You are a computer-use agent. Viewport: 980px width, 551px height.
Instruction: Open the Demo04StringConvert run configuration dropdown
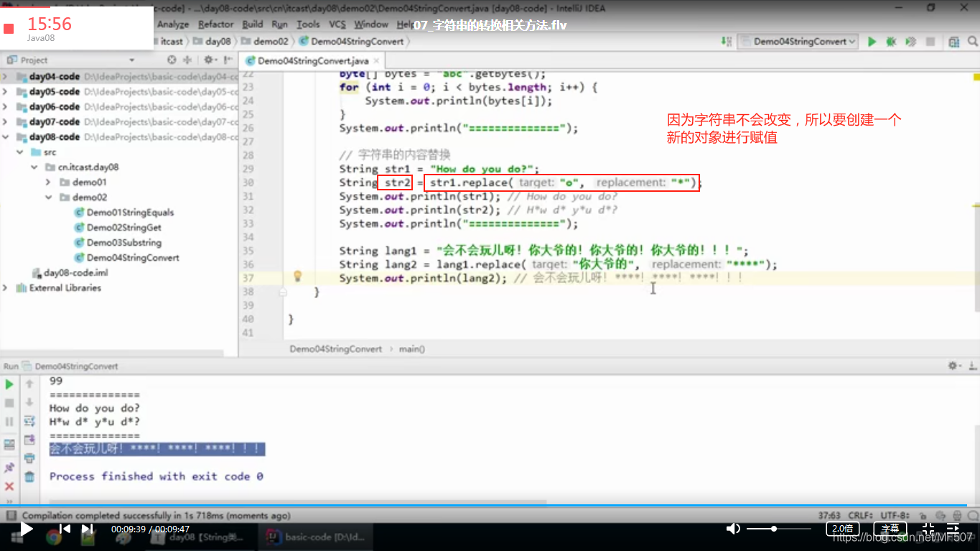(x=798, y=42)
